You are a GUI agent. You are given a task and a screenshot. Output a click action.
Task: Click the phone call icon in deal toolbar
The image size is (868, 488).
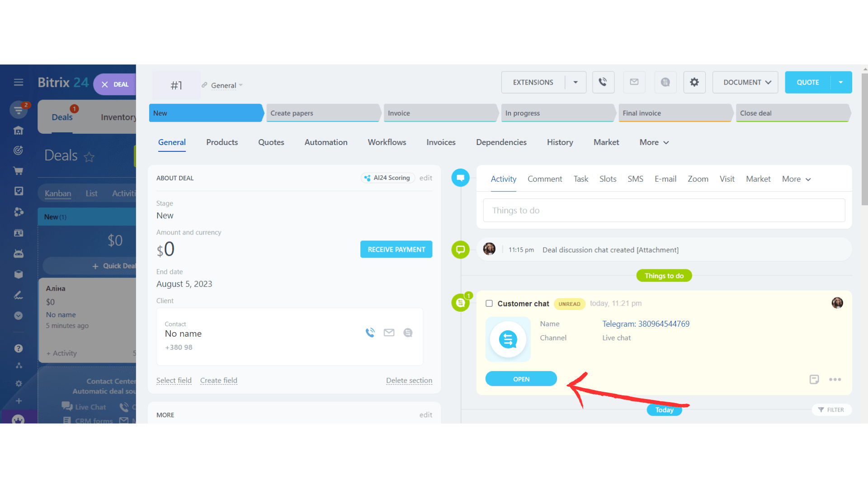(603, 82)
